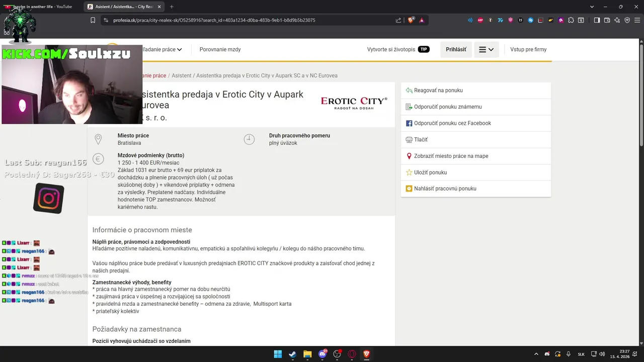Click the Erotic City company logo
The image size is (644, 362).
coord(354,103)
